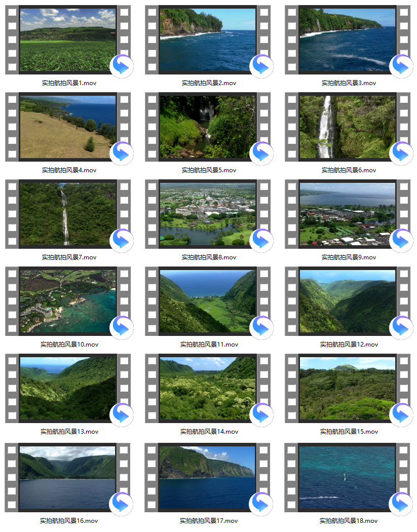
Task: Click the filename 实拍航拍风景5.mov
Action: point(209,170)
